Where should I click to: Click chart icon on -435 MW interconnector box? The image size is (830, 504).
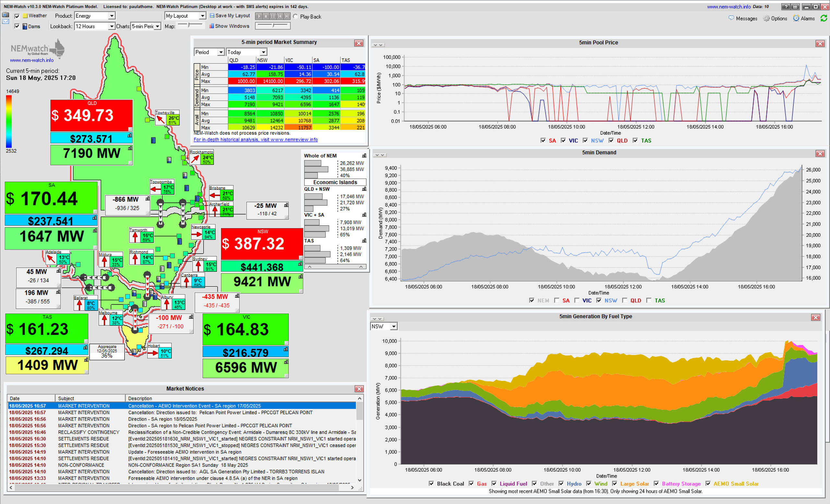(237, 296)
